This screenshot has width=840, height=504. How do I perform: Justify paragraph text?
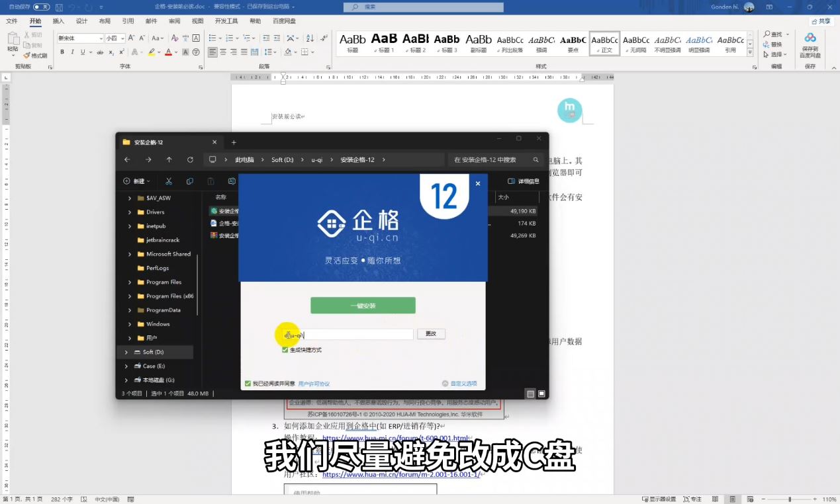pyautogui.click(x=244, y=52)
